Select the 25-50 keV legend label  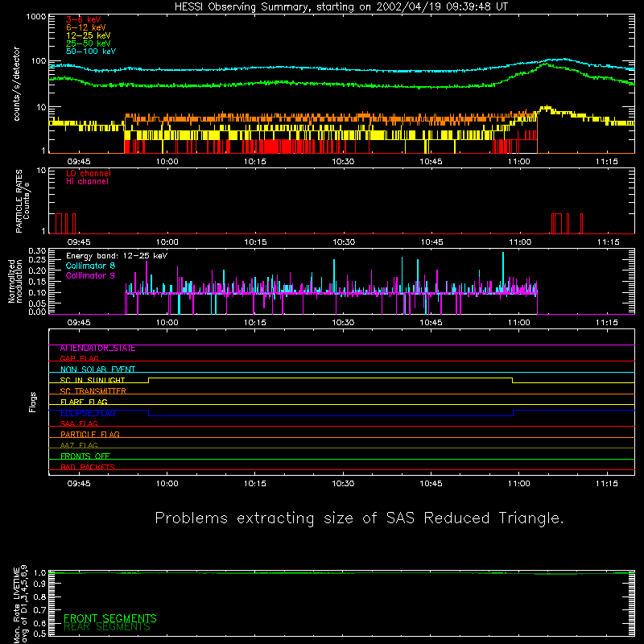88,43
